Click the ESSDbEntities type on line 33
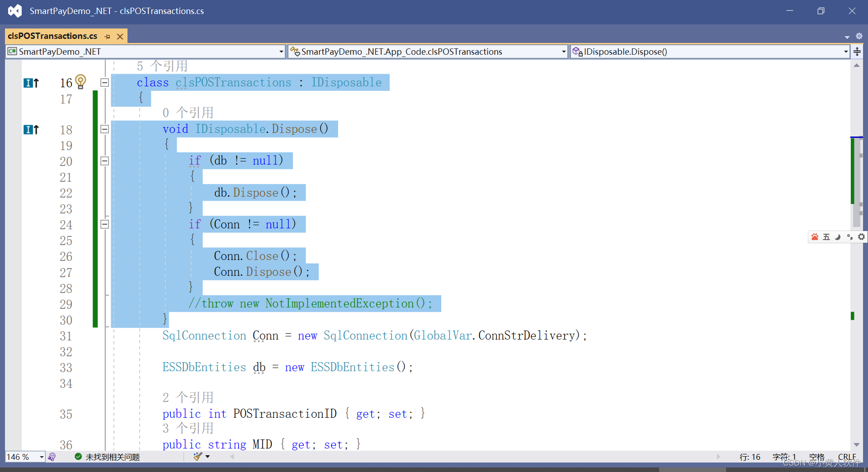Viewport: 868px width, 472px height. [204, 367]
